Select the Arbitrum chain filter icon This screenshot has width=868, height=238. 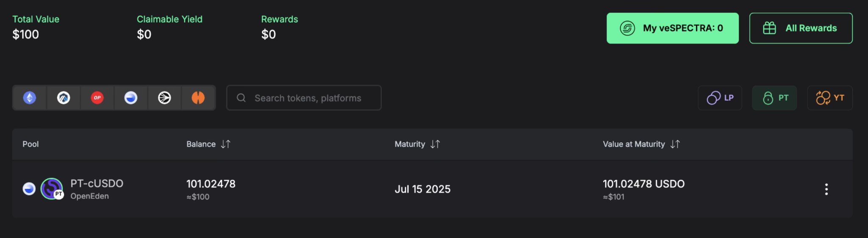point(64,98)
